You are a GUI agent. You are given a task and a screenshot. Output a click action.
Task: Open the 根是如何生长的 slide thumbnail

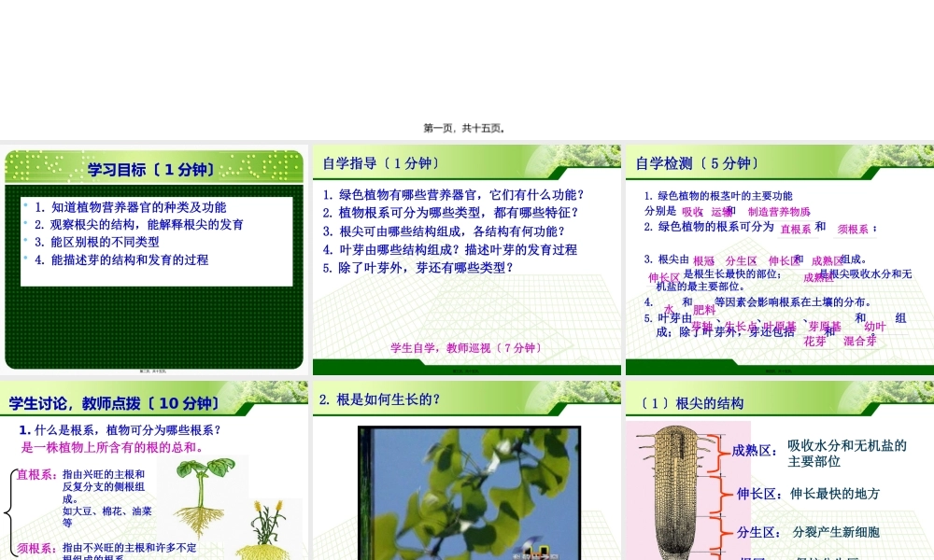pyautogui.click(x=466, y=470)
